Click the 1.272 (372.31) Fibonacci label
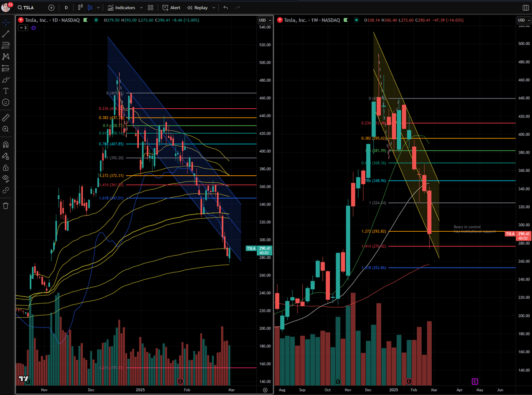The width and height of the screenshot is (532, 395). pyautogui.click(x=111, y=175)
